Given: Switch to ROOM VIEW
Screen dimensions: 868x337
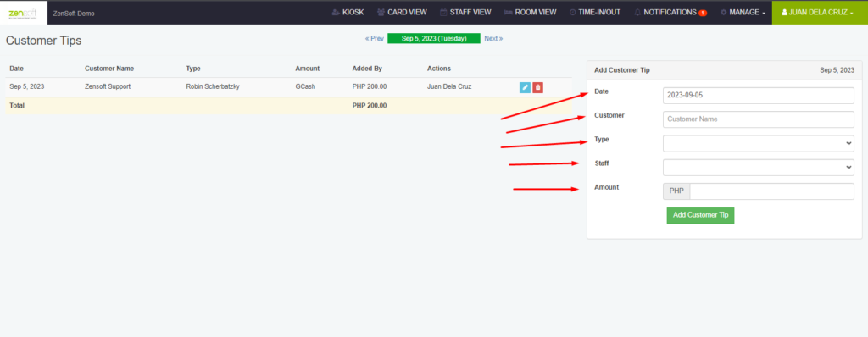Looking at the screenshot, I should pyautogui.click(x=531, y=12).
